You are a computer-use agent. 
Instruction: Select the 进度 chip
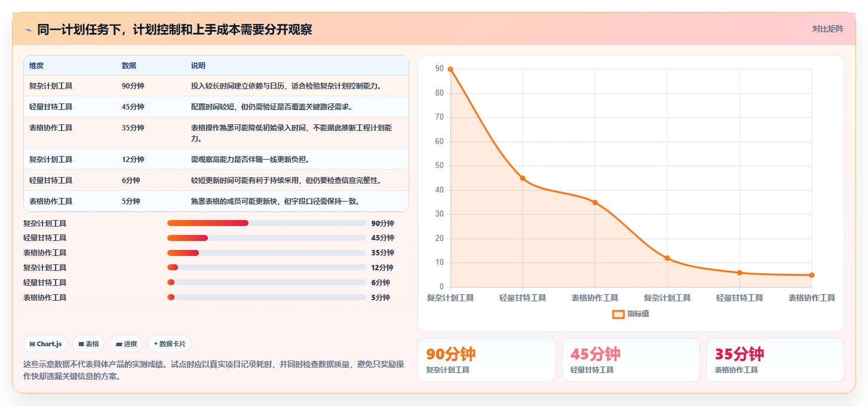click(126, 344)
